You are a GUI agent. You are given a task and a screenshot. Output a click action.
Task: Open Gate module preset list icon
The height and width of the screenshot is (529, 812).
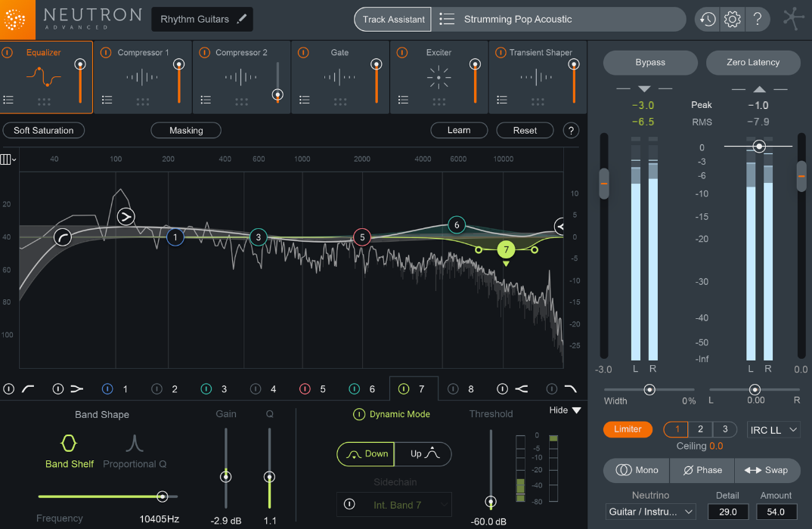(305, 100)
